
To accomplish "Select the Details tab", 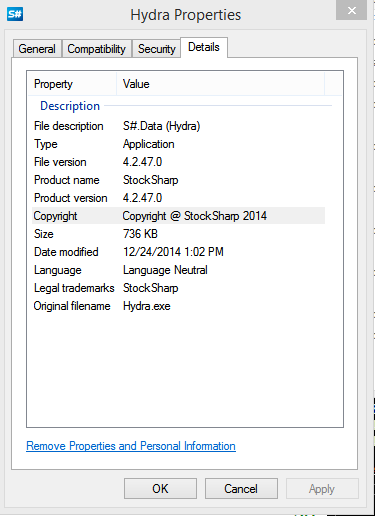I will click(x=204, y=47).
